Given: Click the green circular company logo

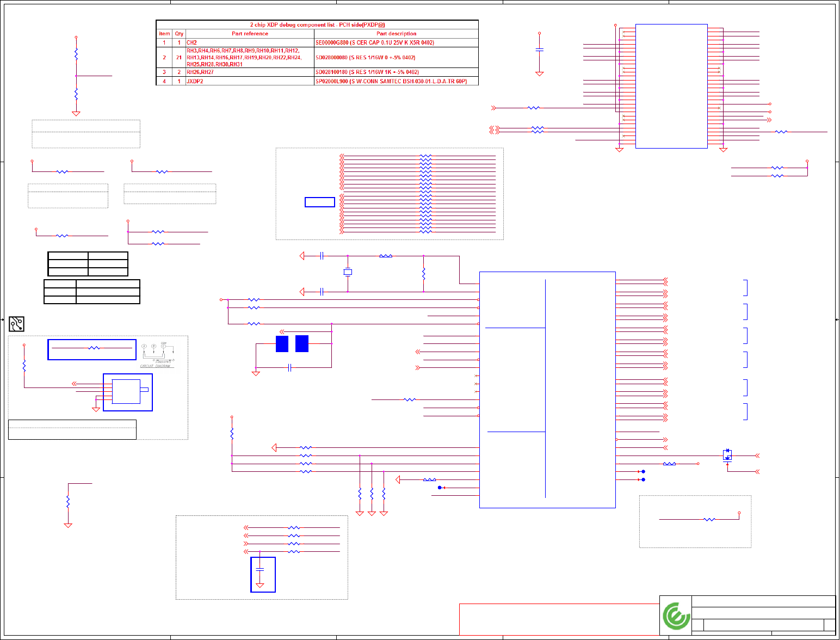Looking at the screenshot, I should pyautogui.click(x=676, y=616).
